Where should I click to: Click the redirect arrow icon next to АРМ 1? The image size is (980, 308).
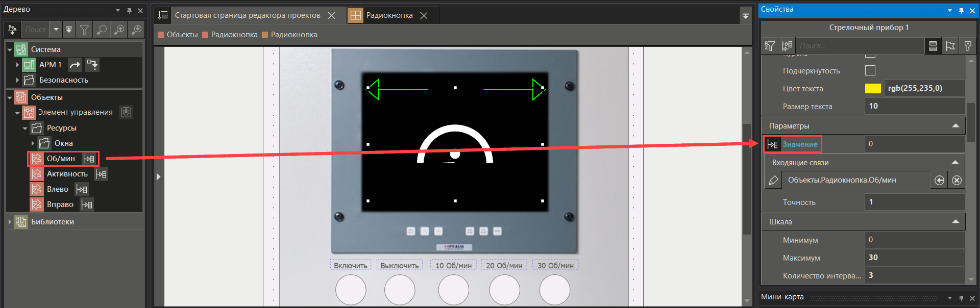coord(75,65)
